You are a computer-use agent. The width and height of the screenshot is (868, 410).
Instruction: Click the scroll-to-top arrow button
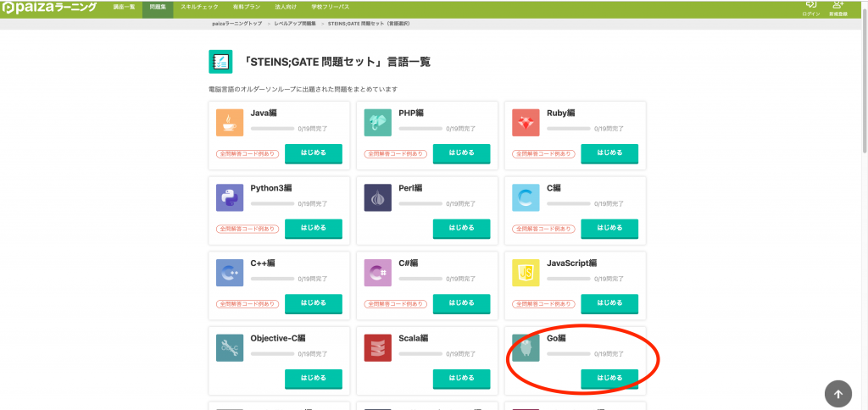pos(838,394)
